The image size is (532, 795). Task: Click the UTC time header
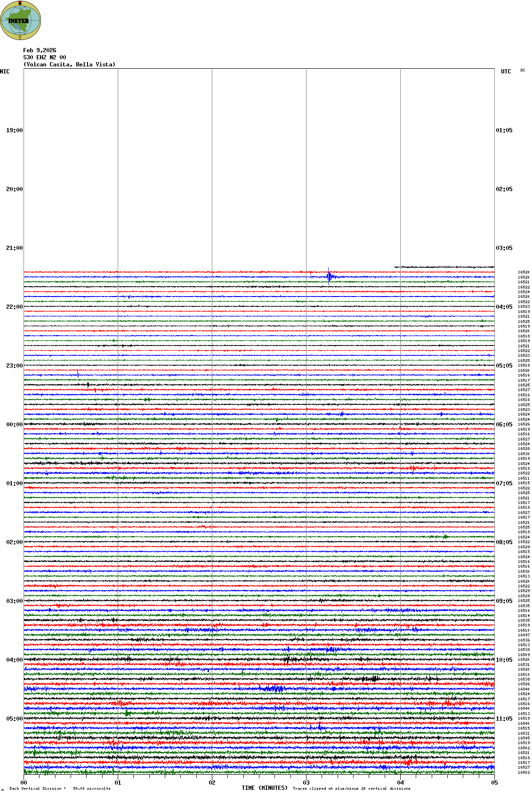[506, 72]
